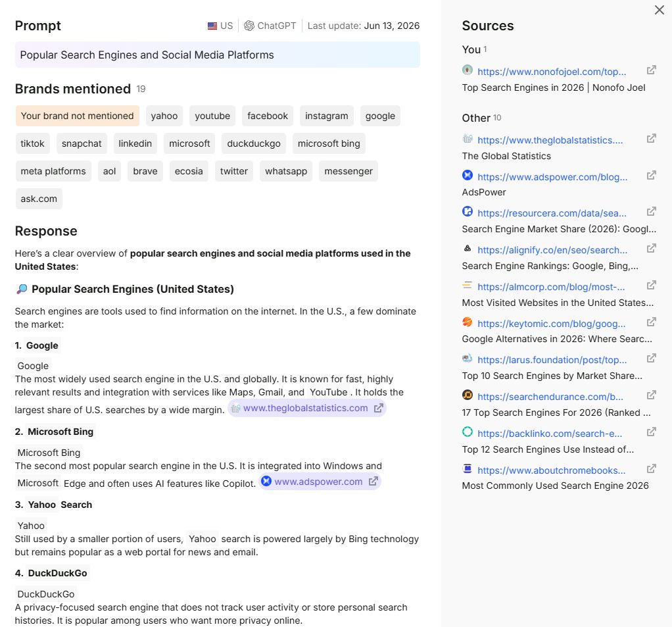Click 'Most Commonly Used Search Engine 2026' title

click(x=555, y=486)
